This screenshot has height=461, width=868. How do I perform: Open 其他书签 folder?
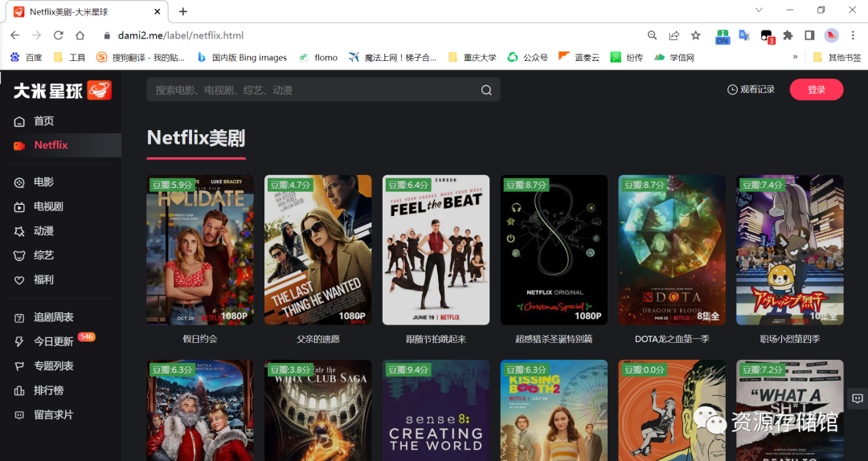point(837,57)
